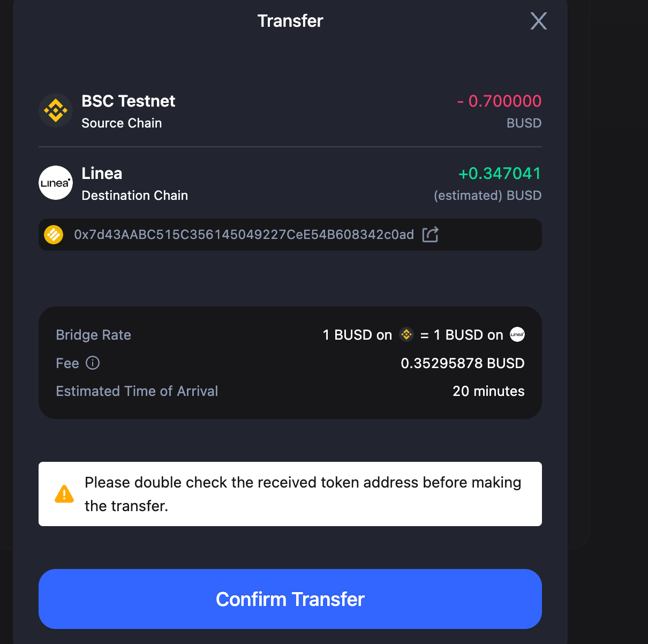The image size is (648, 644).
Task: Click the 20 minutes arrival estimate
Action: [x=488, y=391]
